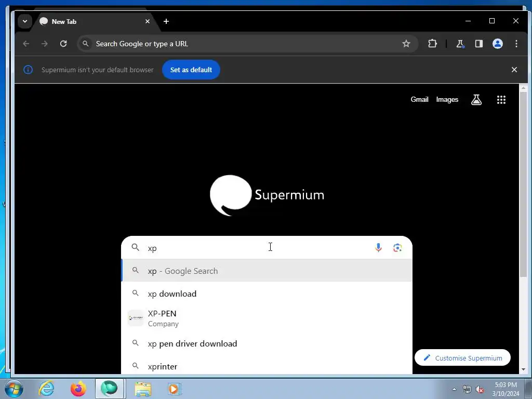Choose the xprinter suggestion
532x399 pixels.
[x=267, y=366]
